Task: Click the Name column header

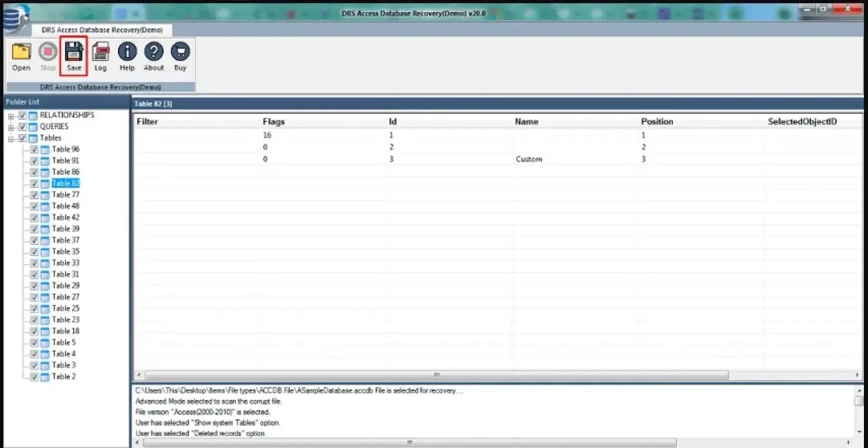Action: click(527, 122)
